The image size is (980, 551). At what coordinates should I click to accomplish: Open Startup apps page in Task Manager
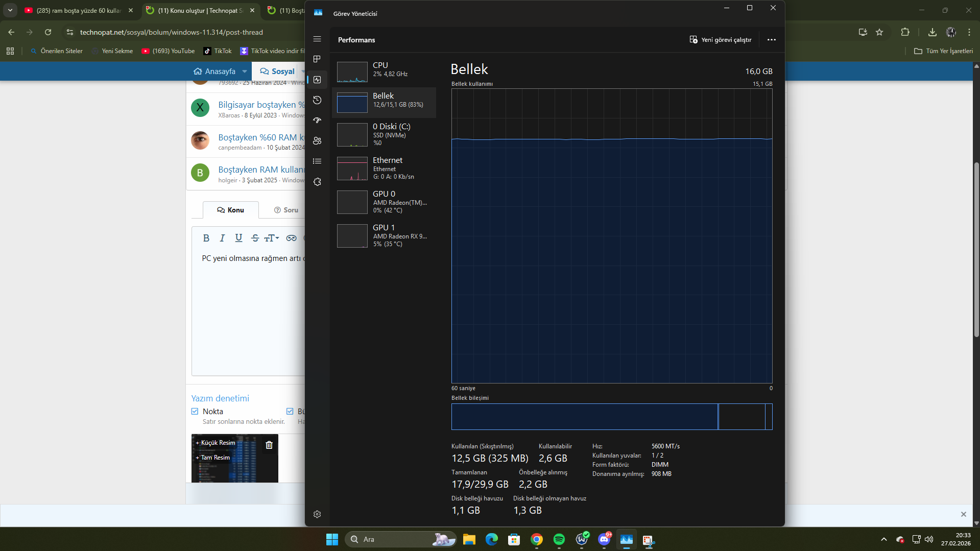tap(317, 121)
